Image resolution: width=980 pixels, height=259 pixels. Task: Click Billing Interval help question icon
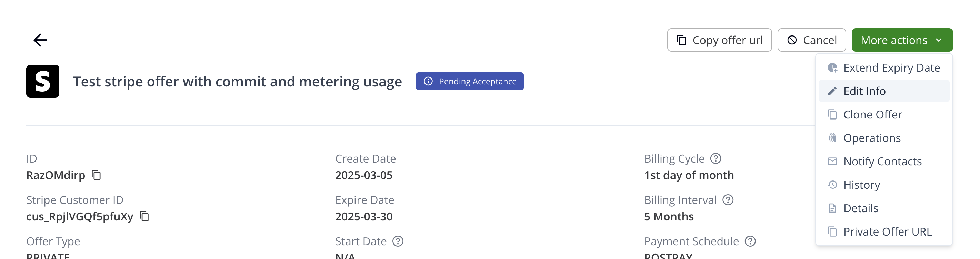[728, 200]
